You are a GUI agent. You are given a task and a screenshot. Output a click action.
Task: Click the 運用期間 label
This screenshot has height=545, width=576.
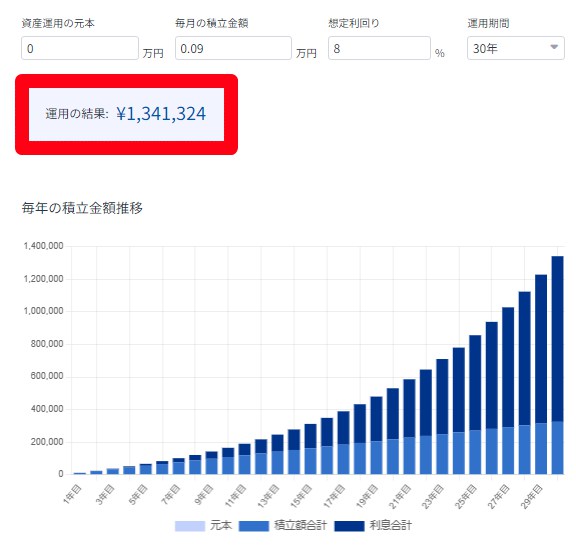click(488, 23)
